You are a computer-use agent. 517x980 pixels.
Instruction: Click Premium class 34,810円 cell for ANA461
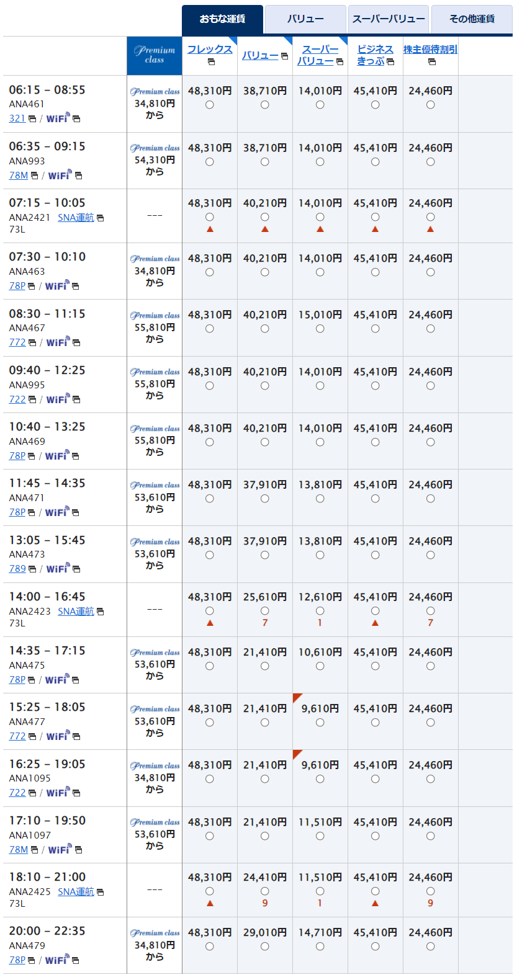click(155, 104)
